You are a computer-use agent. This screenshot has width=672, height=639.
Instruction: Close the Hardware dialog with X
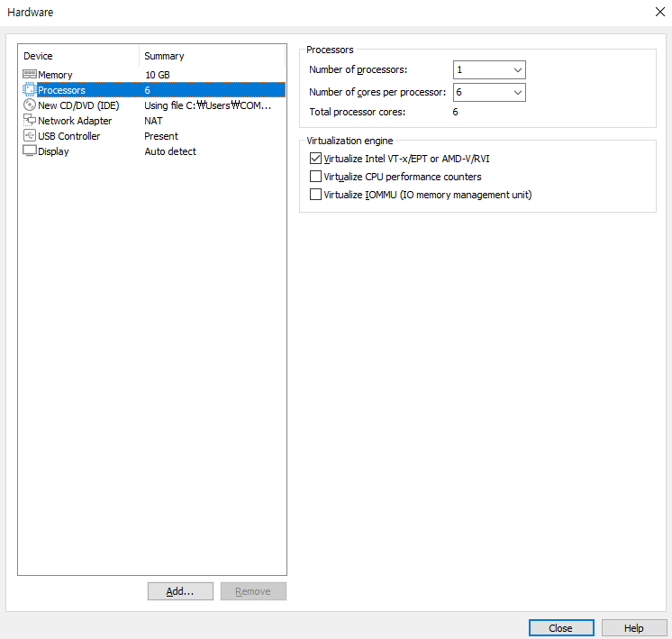click(x=660, y=12)
